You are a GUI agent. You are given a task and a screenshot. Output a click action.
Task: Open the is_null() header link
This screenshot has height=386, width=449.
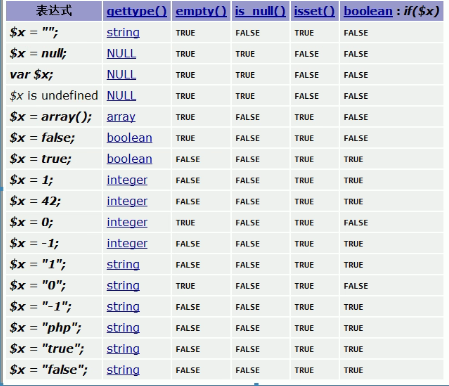tap(260, 11)
